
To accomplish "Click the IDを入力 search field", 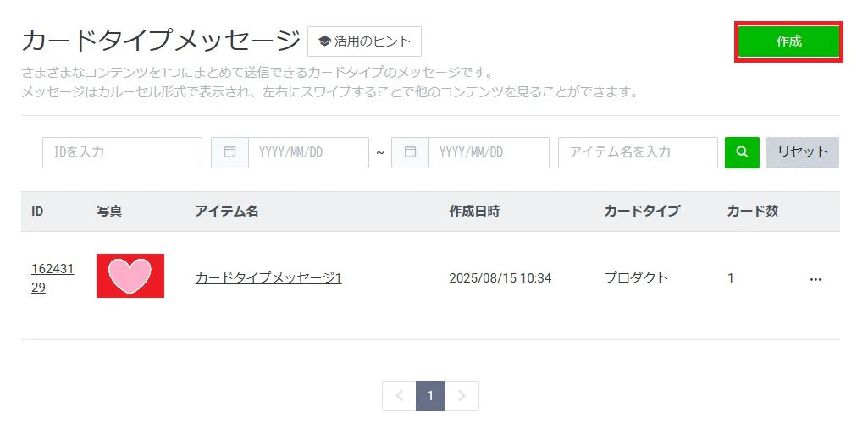I will point(122,152).
